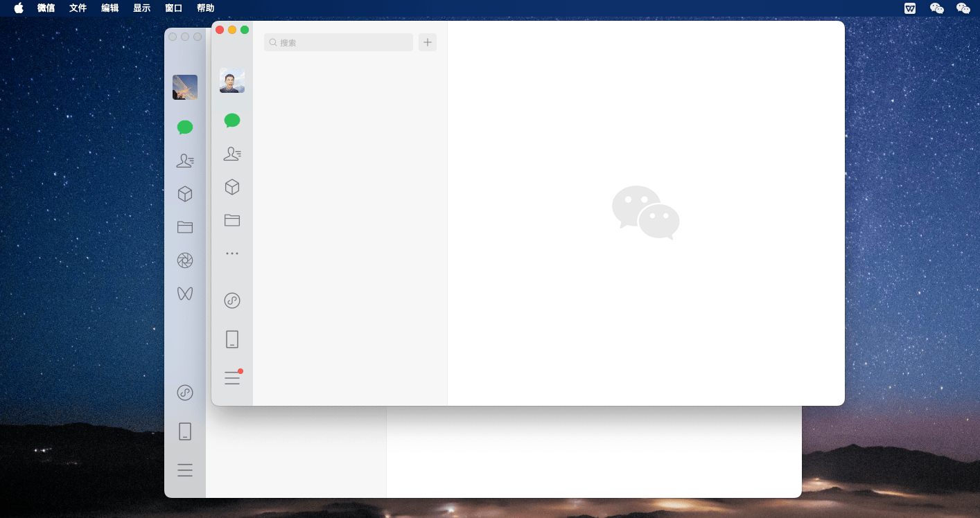Open Contacts in the front WeChat window

[232, 154]
